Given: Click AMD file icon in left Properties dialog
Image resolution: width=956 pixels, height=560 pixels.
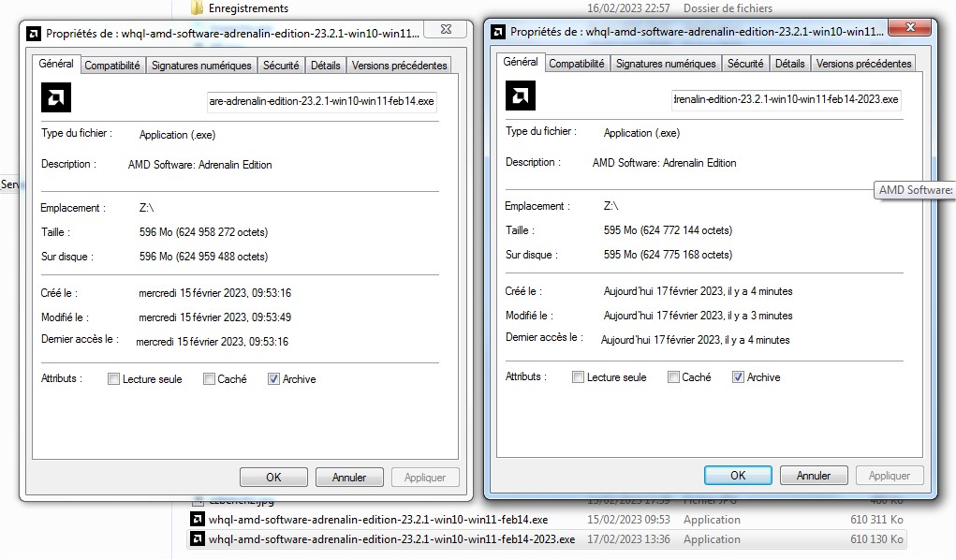Looking at the screenshot, I should (x=56, y=97).
